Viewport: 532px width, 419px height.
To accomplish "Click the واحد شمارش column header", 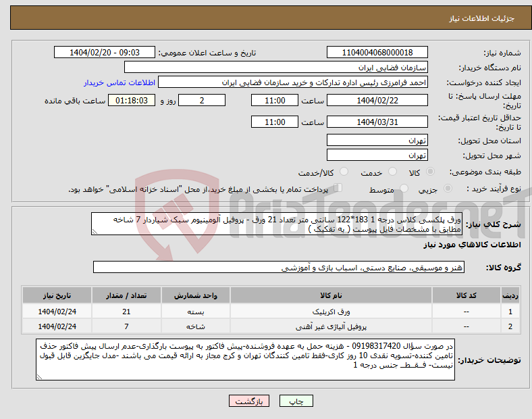I will point(196,295).
